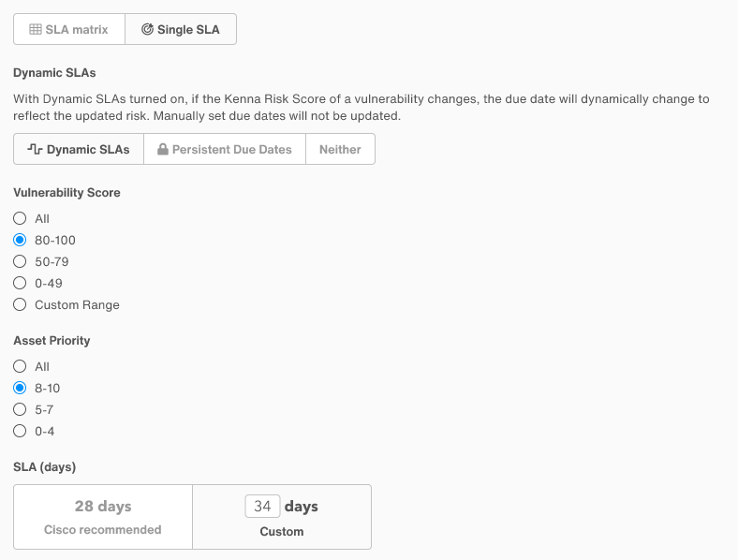The height and width of the screenshot is (560, 738).
Task: Select the Neither option
Action: (x=340, y=149)
